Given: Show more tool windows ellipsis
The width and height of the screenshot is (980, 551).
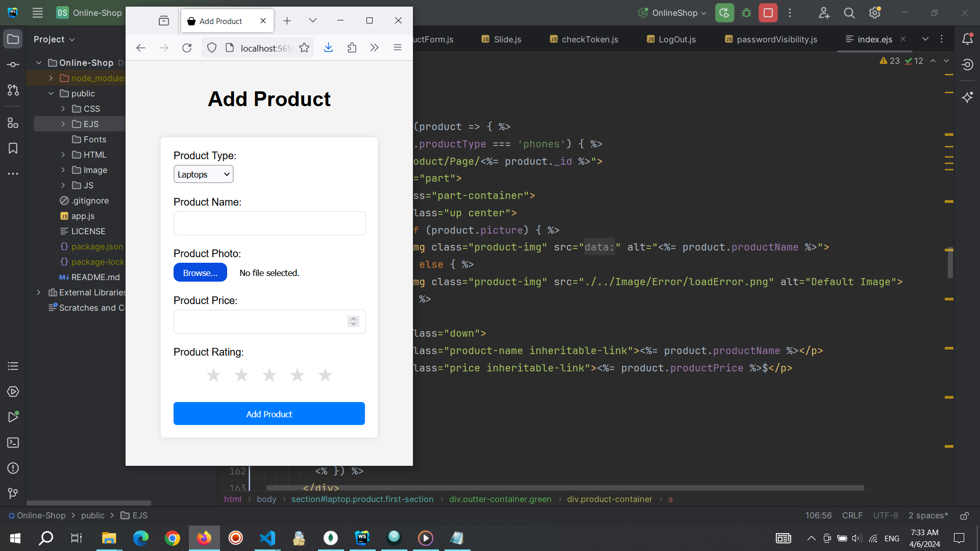Looking at the screenshot, I should click(x=13, y=174).
